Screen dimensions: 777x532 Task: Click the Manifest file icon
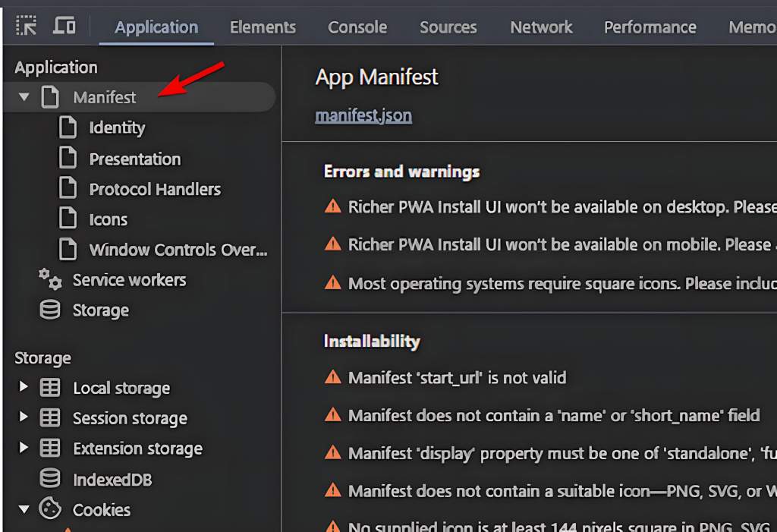click(x=50, y=97)
